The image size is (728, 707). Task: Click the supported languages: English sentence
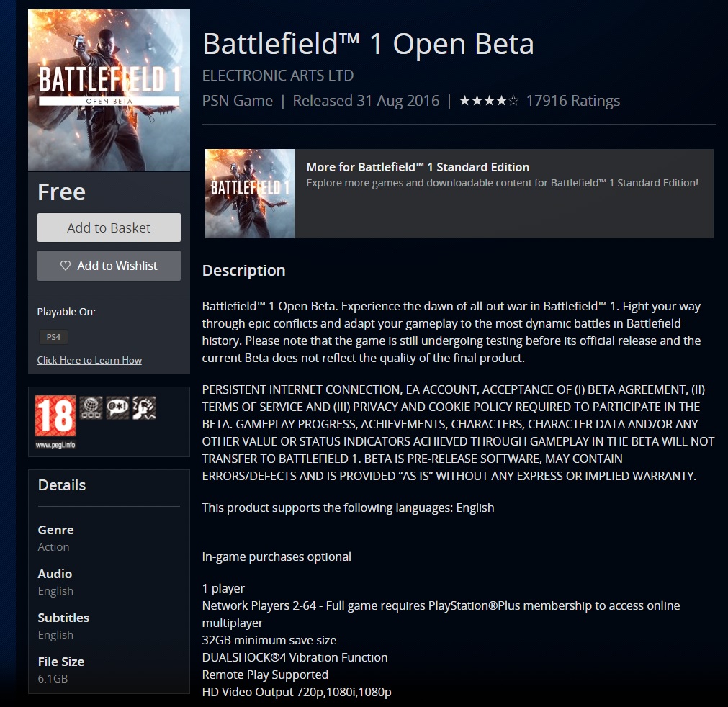point(349,508)
